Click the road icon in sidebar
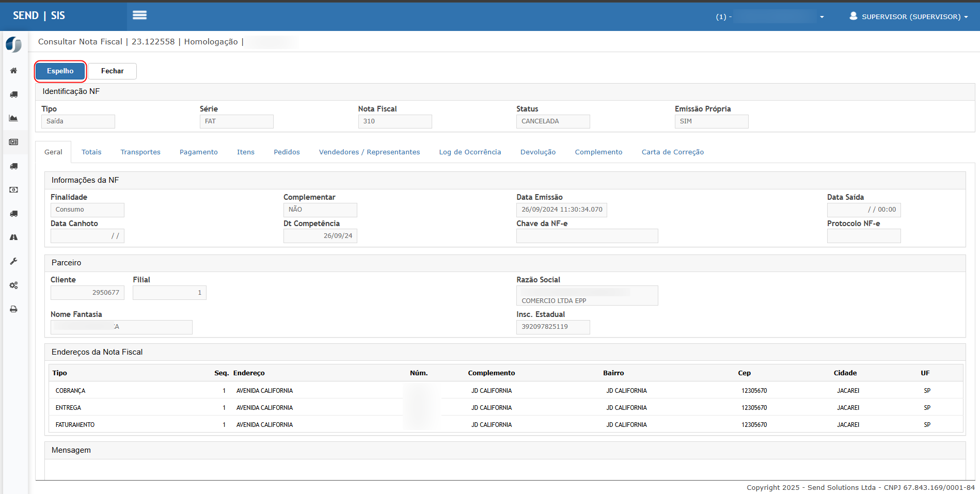Screen dimensions: 980x494 click(x=14, y=237)
